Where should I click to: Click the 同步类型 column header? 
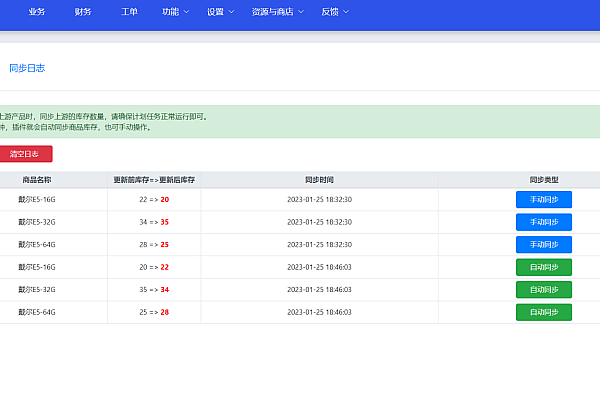tap(544, 180)
